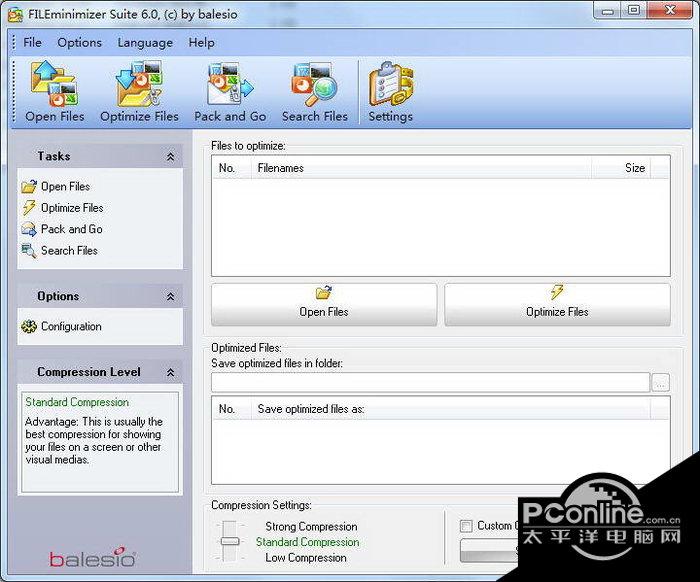Maximize the FILEminimizer window

633,11
